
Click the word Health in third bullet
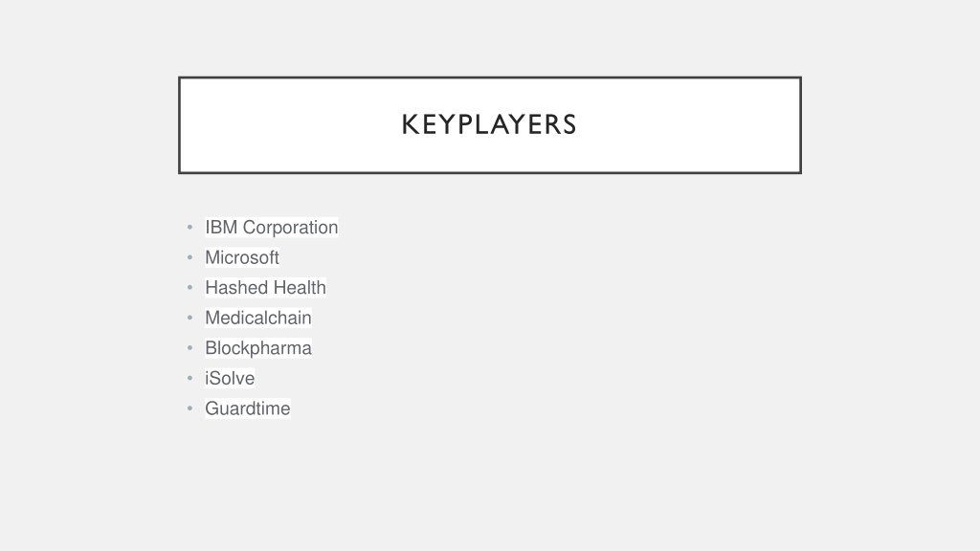coord(300,287)
